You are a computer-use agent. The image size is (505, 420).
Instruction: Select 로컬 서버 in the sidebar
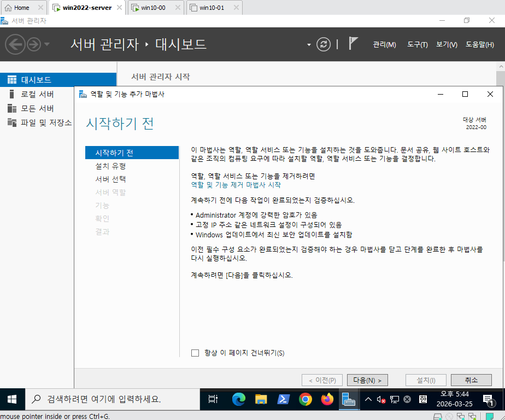(37, 94)
